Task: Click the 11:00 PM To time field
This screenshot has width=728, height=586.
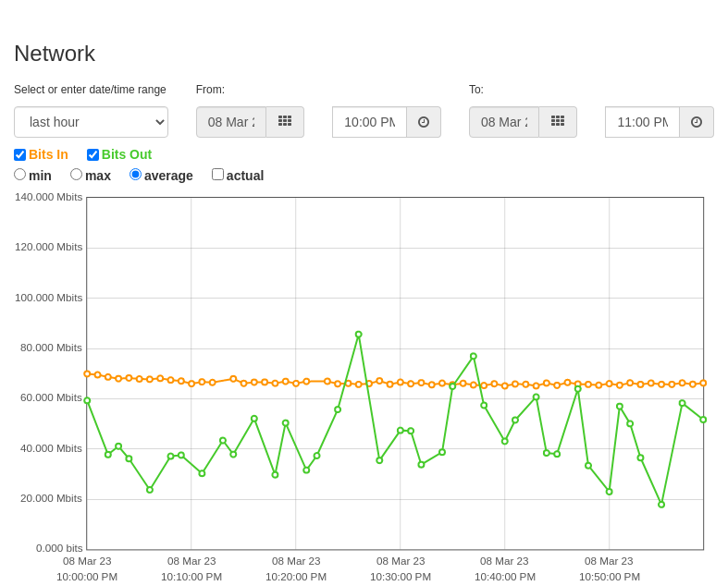Action: click(x=643, y=122)
